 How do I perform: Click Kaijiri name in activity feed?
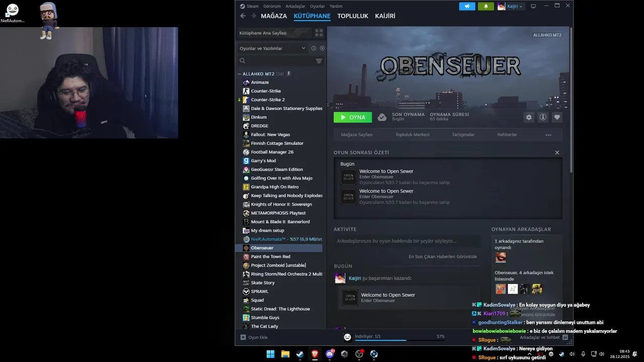click(355, 278)
